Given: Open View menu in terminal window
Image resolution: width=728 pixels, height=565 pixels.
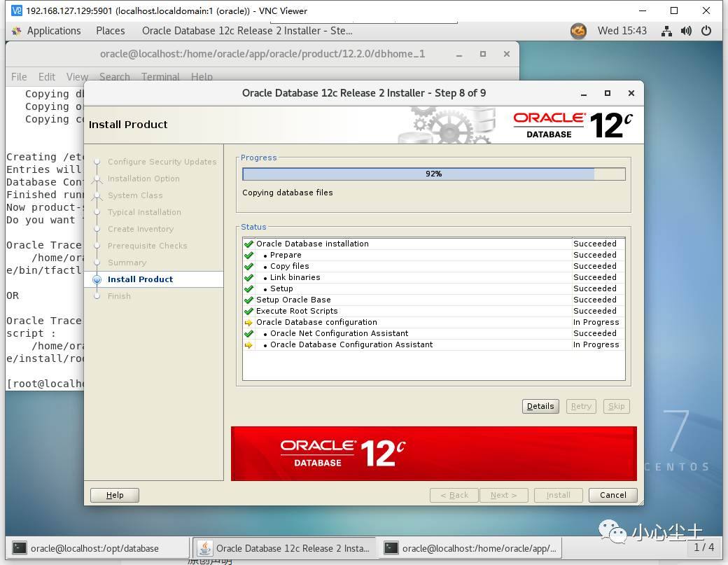Looking at the screenshot, I should pos(77,76).
